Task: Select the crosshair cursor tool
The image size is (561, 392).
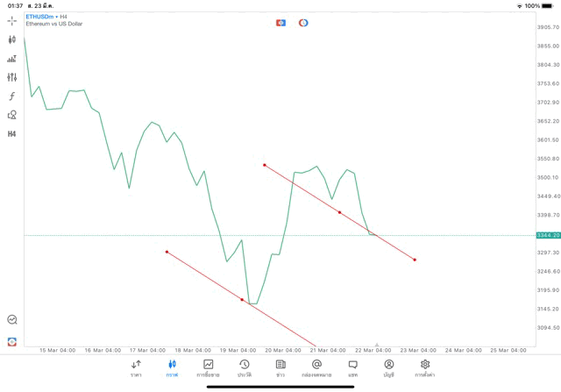Action: pos(12,20)
